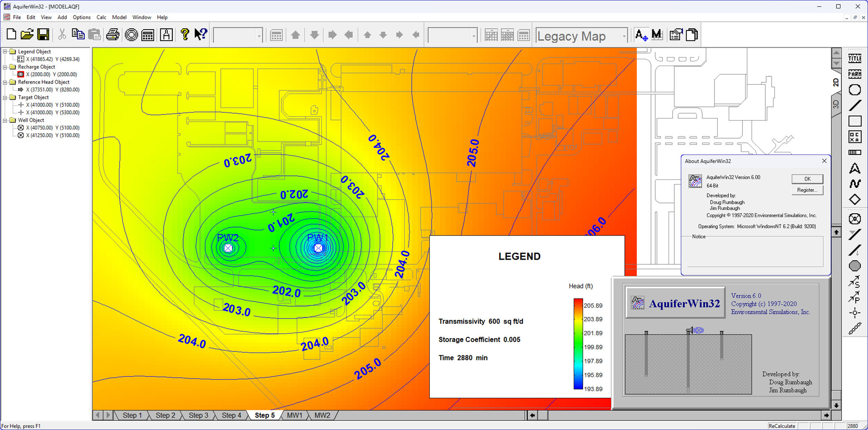Viewport: 868px width, 430px height.
Task: Select the legend object tool in sidebar
Action: (x=855, y=137)
